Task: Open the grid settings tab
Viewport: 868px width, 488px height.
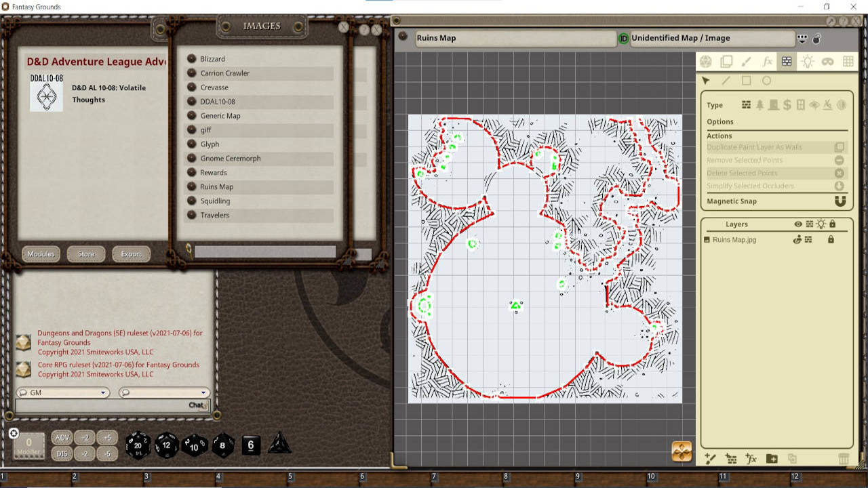Action: (x=848, y=62)
